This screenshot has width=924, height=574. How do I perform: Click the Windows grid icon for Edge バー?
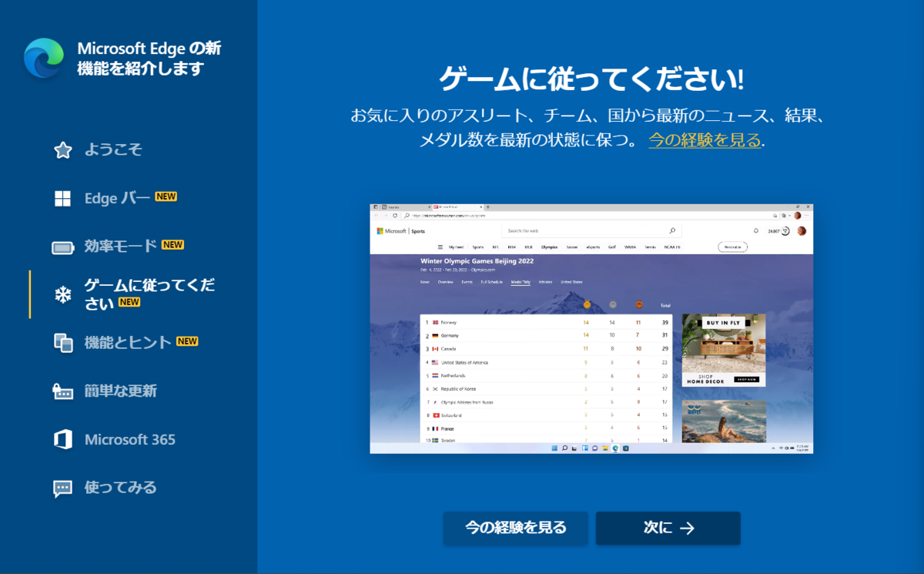click(62, 199)
